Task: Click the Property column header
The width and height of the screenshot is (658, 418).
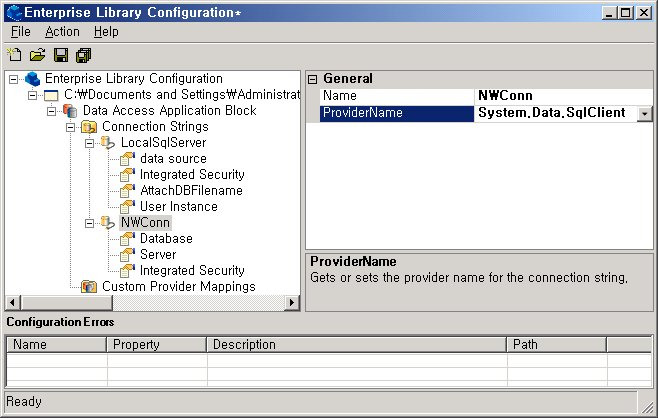Action: click(157, 345)
